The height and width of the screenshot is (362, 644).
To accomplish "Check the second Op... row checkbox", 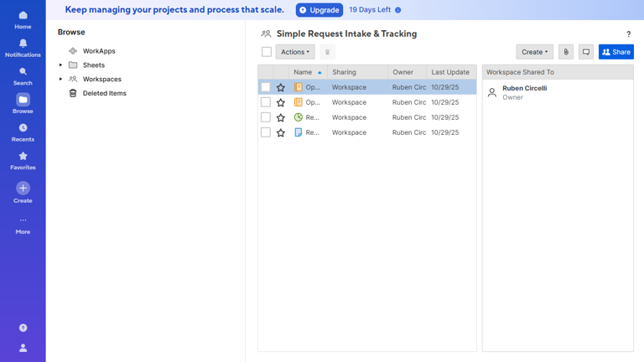I will (x=266, y=102).
